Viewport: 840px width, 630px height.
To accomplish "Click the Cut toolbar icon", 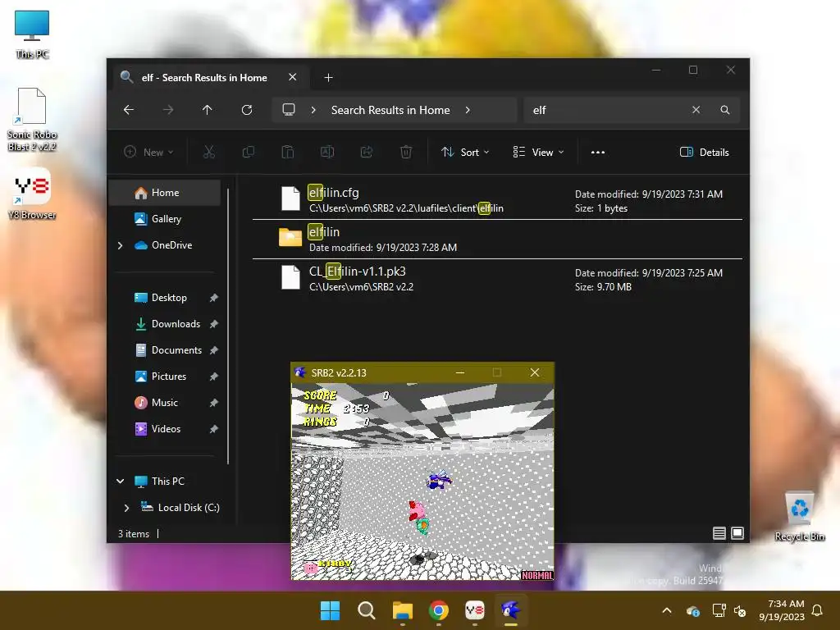I will pyautogui.click(x=209, y=152).
